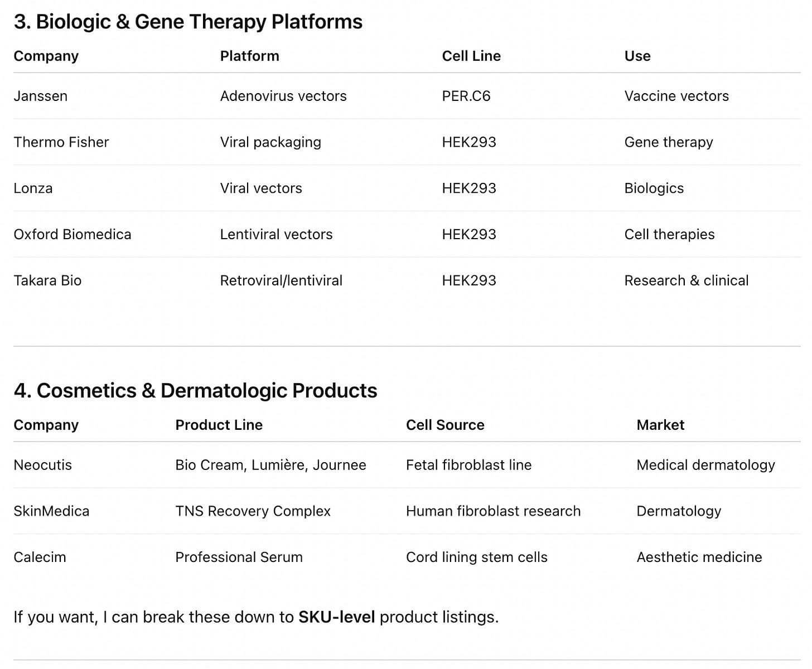Click Vaccine vectors use entry
This screenshot has height=669, width=812.
point(676,96)
